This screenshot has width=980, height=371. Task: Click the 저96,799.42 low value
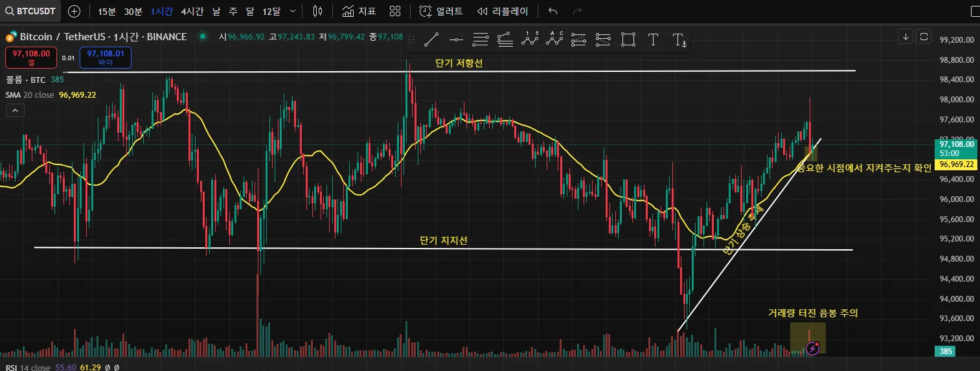pyautogui.click(x=341, y=36)
